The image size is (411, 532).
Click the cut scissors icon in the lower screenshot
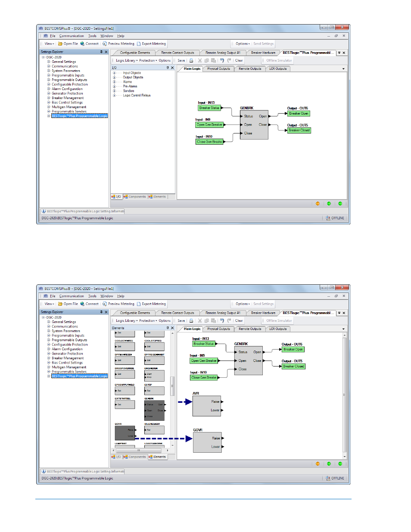[200, 321]
